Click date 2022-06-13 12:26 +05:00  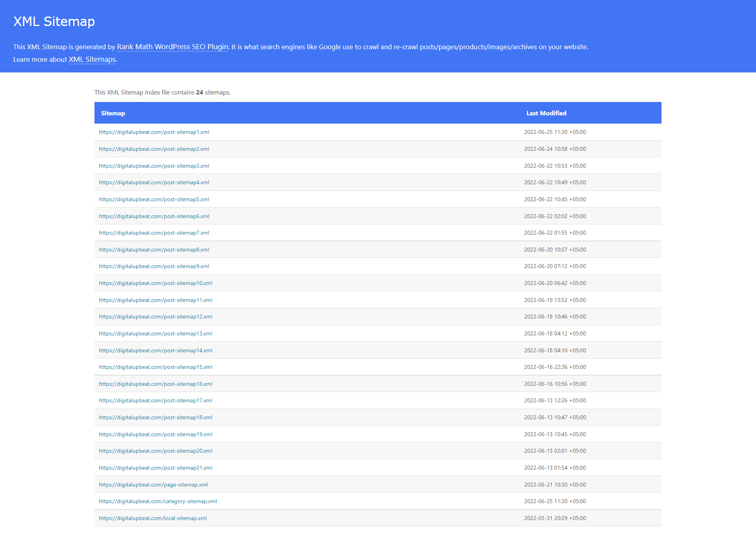coord(555,400)
